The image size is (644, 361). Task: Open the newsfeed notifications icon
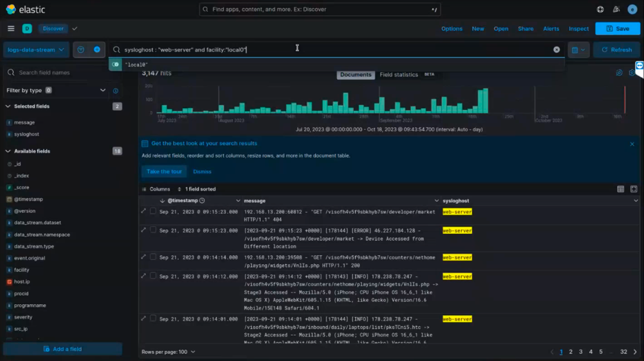click(x=616, y=9)
